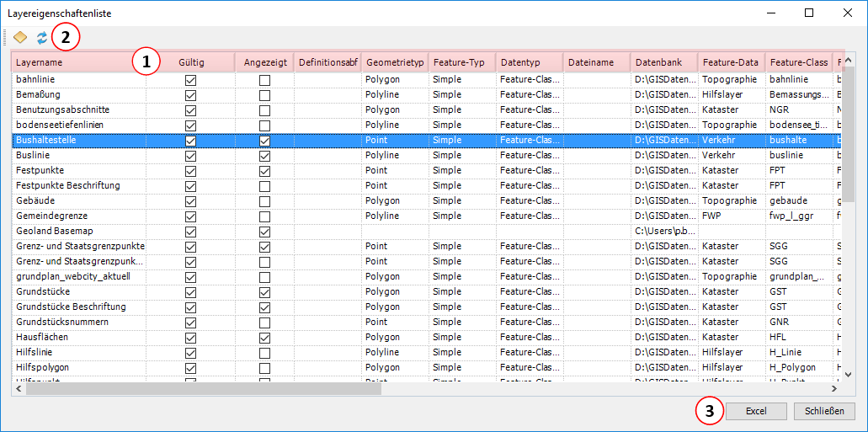Uncheck Gültig checkbox for Bemaßung layer
Screen dimensions: 868x432
coord(190,95)
